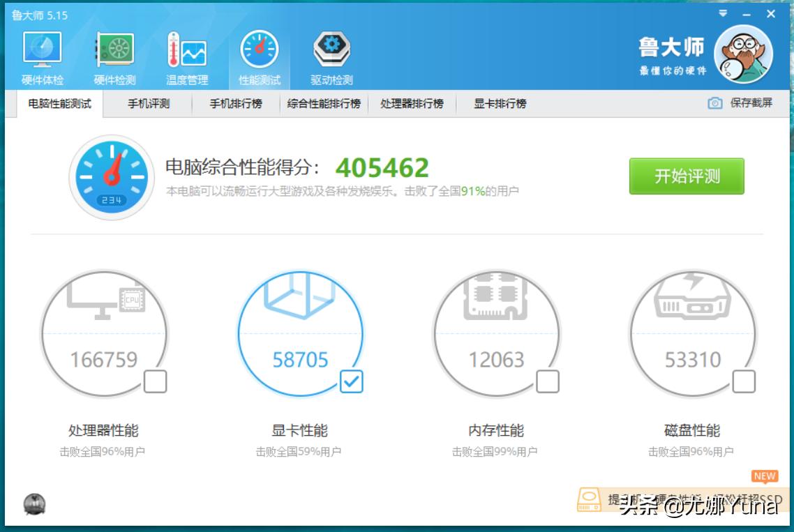Click the 内存性能 score circle
The image size is (794, 532).
tap(497, 333)
